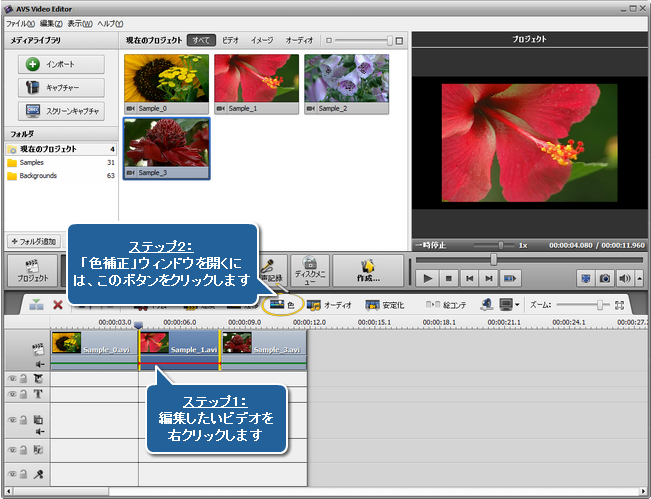Click the zoom-to-fit icon beside the ズーム slider

[620, 304]
